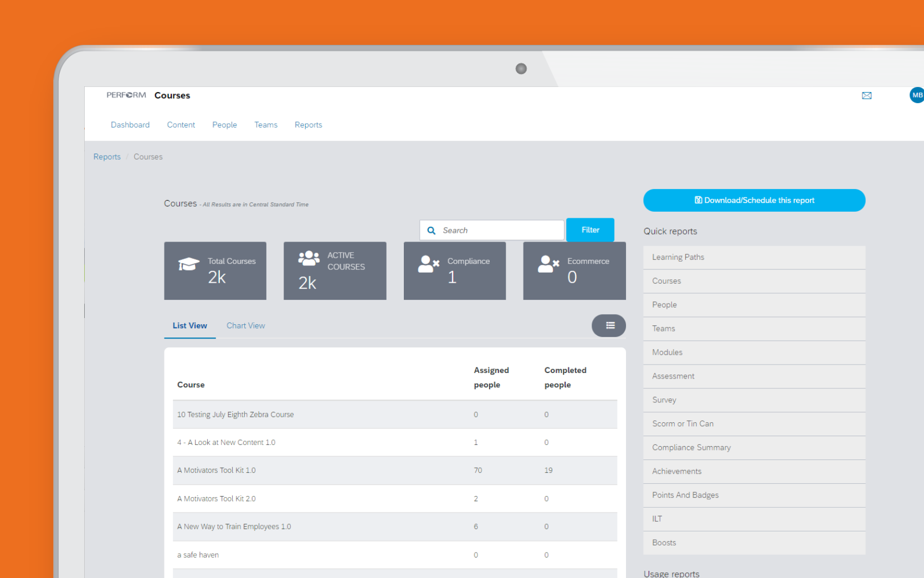Open the Boosts quick report

click(754, 543)
